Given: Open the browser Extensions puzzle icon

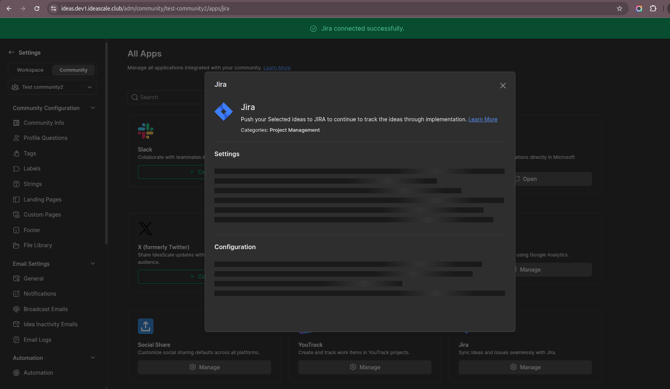Looking at the screenshot, I should coord(653,9).
